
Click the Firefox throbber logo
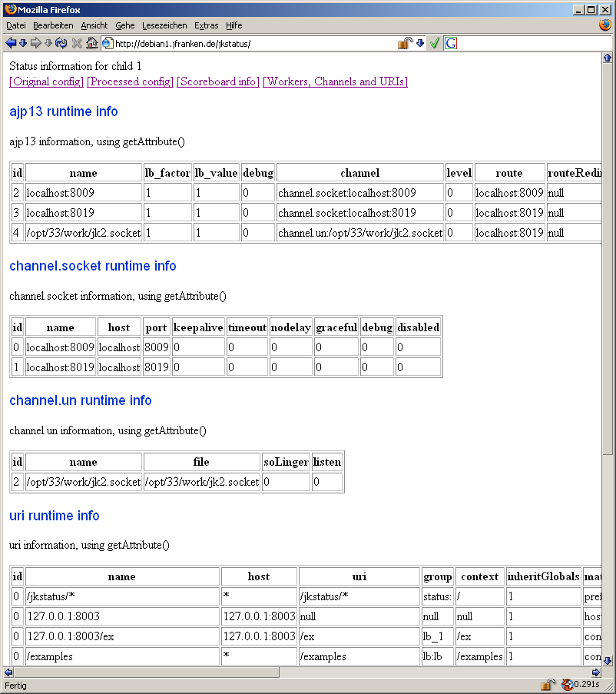605,25
